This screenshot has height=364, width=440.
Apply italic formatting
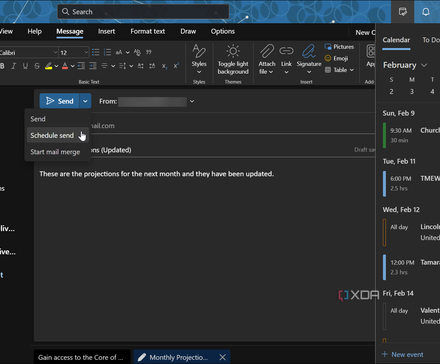[14, 66]
